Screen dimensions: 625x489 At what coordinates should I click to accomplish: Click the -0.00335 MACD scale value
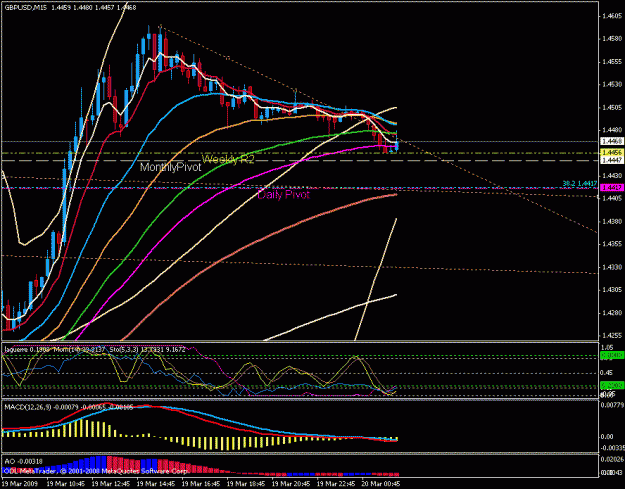tap(613, 446)
